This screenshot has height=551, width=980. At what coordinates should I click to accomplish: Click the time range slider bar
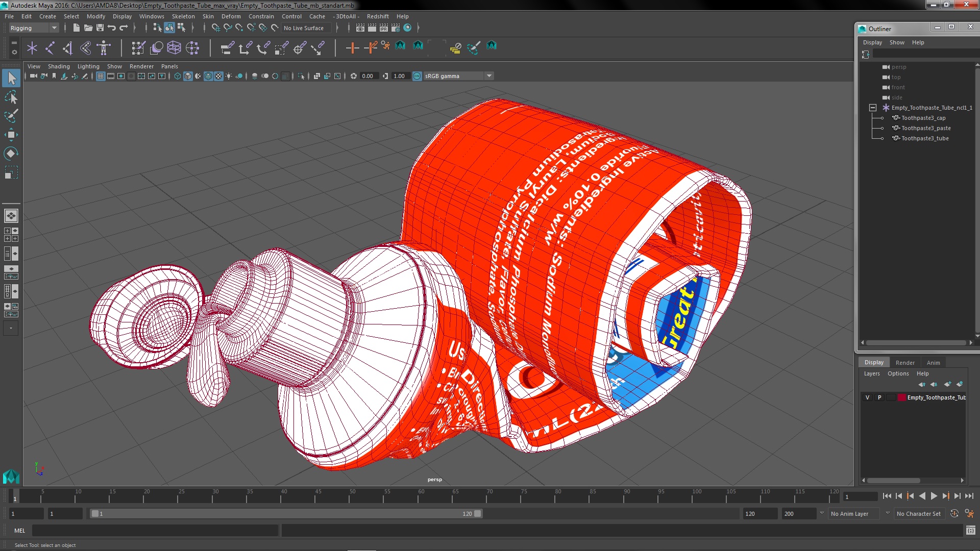tap(286, 514)
